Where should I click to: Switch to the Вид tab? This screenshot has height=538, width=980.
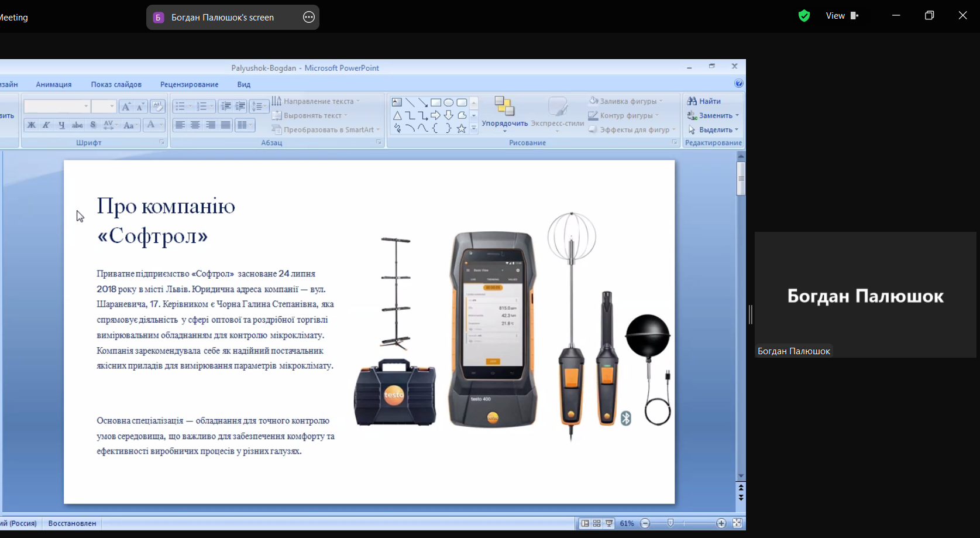(x=244, y=84)
